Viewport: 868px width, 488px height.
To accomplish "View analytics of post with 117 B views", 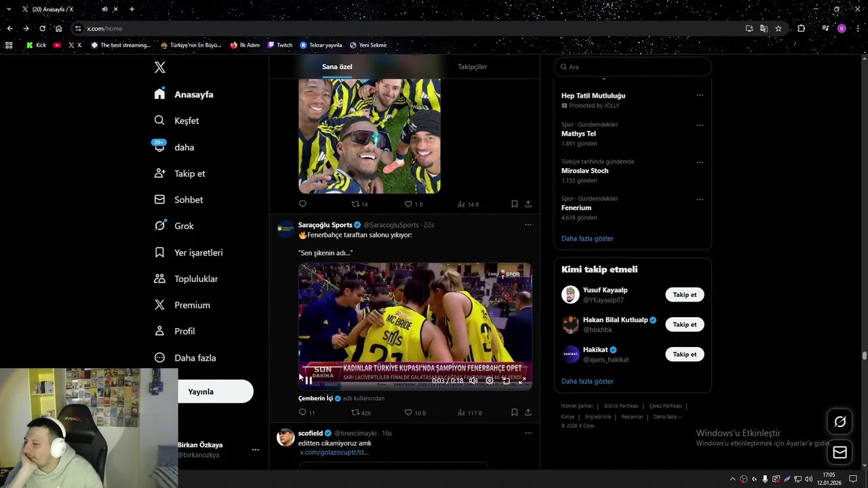I will (469, 413).
